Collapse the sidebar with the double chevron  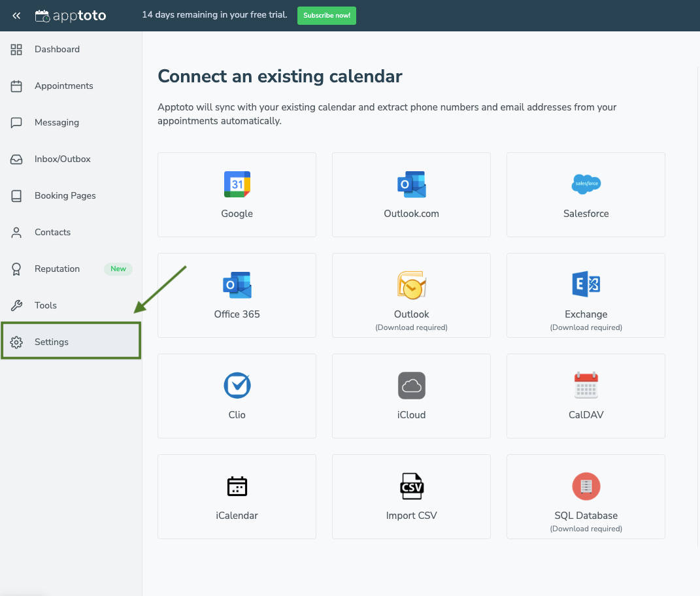click(x=16, y=16)
